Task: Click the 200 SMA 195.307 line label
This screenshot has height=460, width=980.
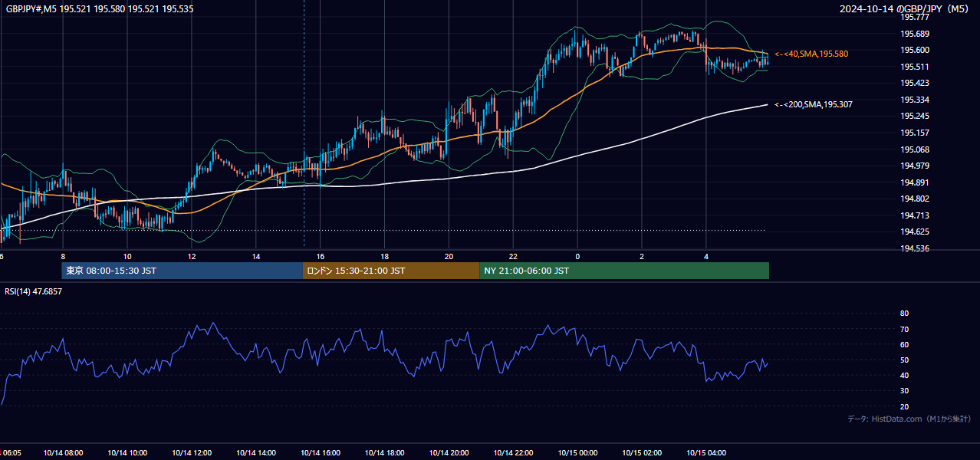Action: (x=814, y=104)
